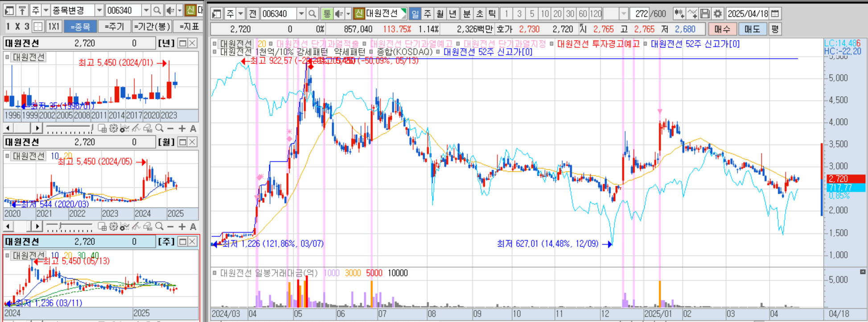Open the stock search magnifier in left panel
Screen dimensions: 868x322
157,10
